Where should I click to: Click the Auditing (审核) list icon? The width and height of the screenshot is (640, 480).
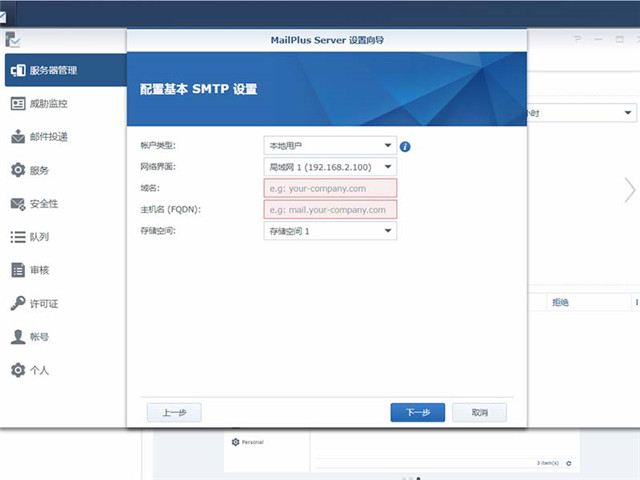18,270
